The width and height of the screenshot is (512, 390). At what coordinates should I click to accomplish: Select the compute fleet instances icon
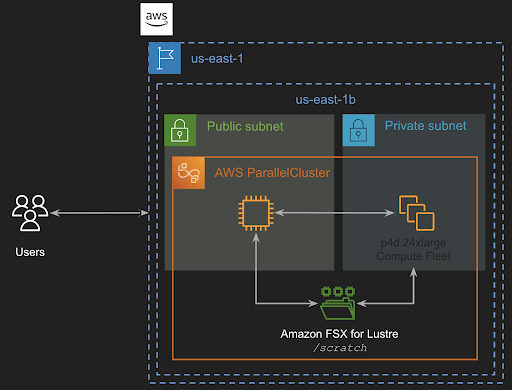pyautogui.click(x=417, y=213)
